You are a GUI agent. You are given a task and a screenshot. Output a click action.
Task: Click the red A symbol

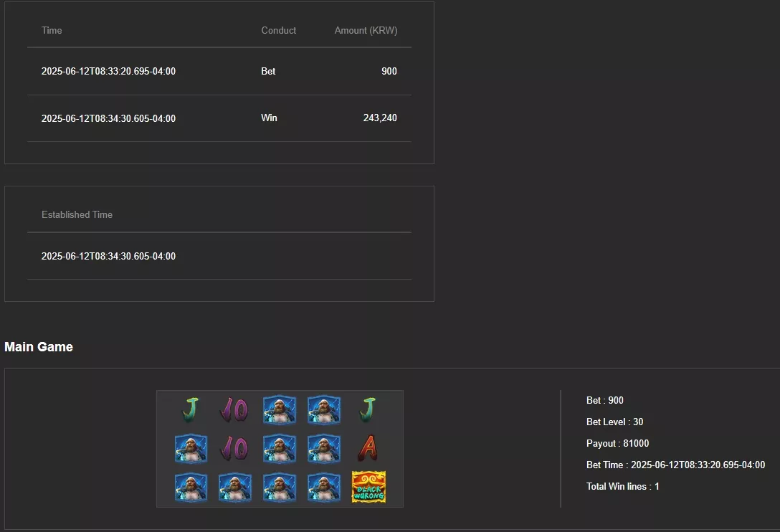click(x=368, y=448)
